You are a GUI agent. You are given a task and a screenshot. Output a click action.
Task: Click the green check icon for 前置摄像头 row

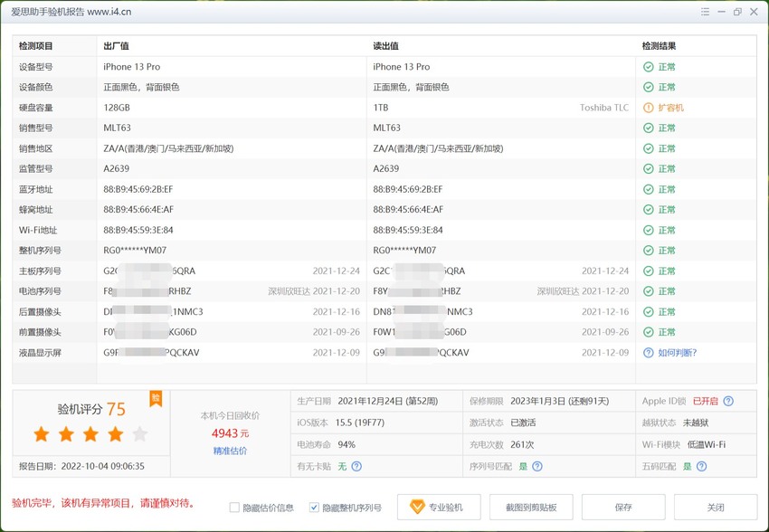pyautogui.click(x=649, y=332)
